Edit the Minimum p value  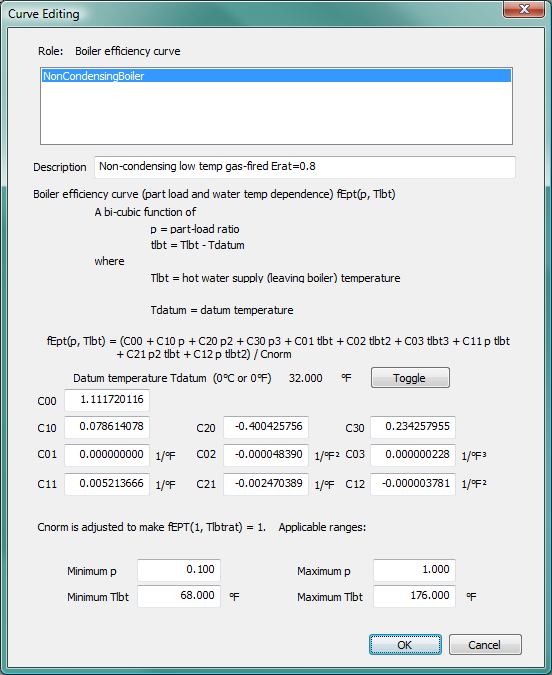[179, 570]
